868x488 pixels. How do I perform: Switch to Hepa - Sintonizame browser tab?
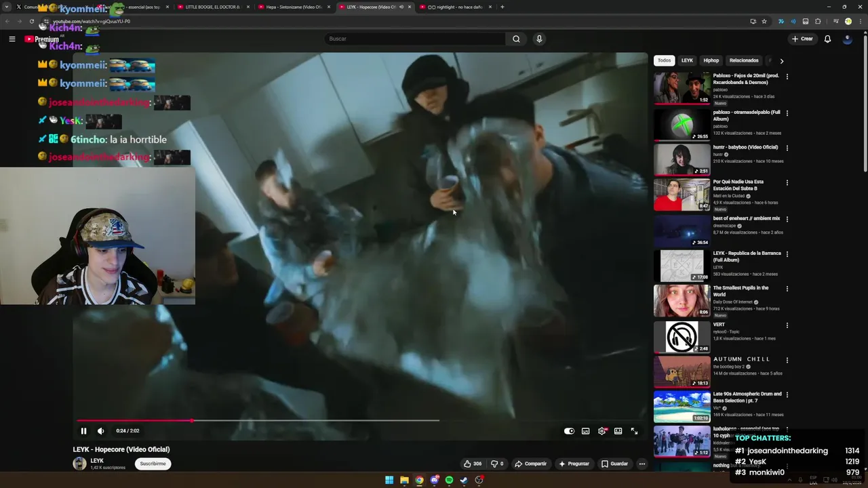click(x=293, y=7)
